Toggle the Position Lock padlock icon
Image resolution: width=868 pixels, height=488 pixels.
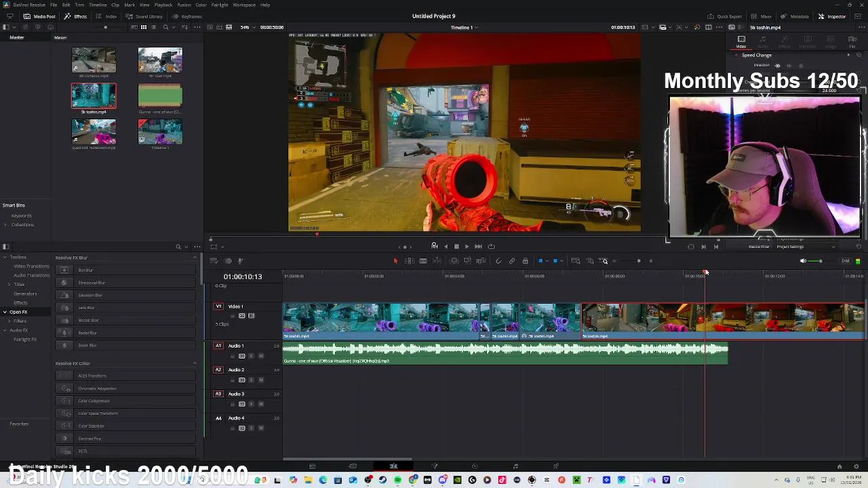click(525, 261)
